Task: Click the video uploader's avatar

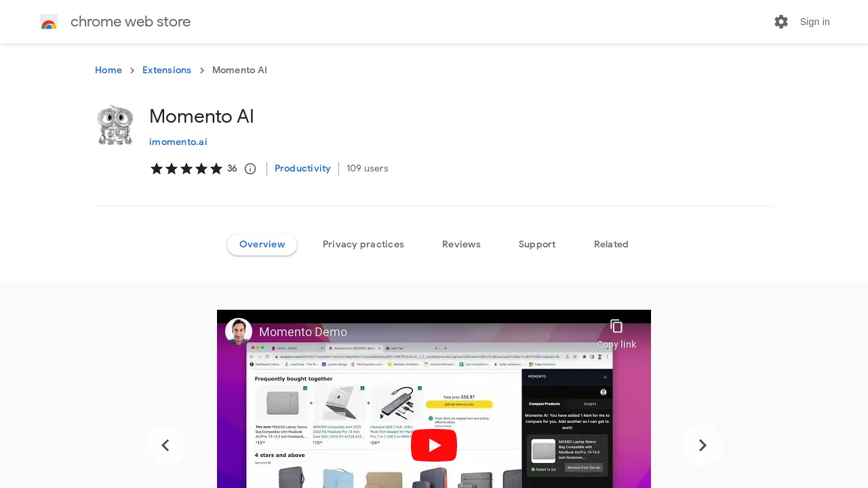Action: pos(239,331)
